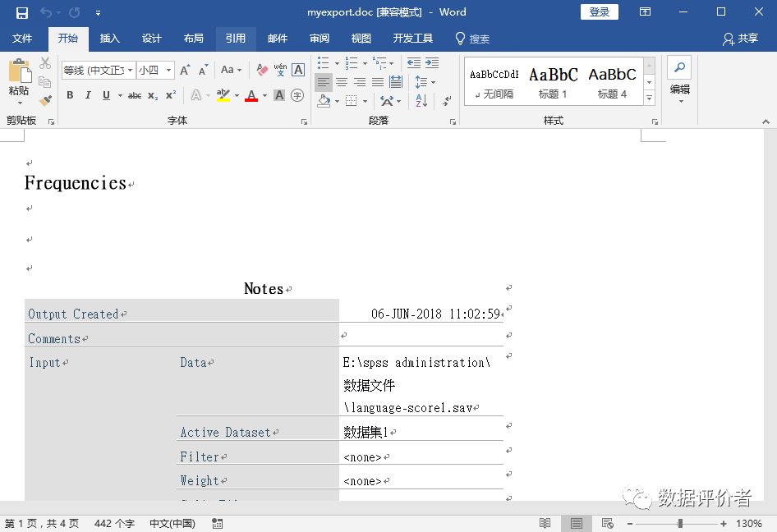Open the 插入 ribbon tab
Image resolution: width=777 pixels, height=532 pixels.
point(109,39)
